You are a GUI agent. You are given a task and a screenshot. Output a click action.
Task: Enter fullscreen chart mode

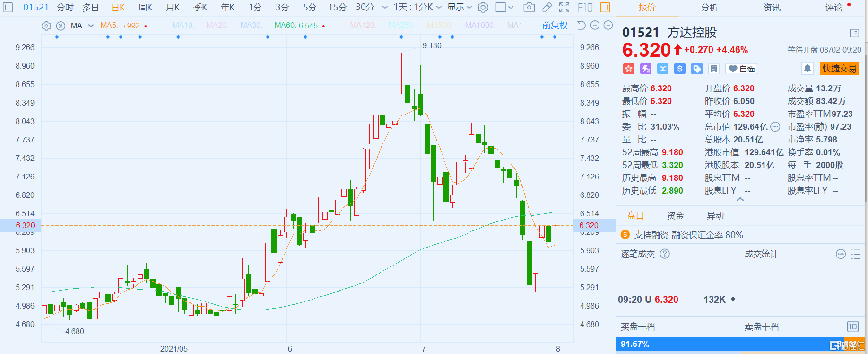click(564, 7)
